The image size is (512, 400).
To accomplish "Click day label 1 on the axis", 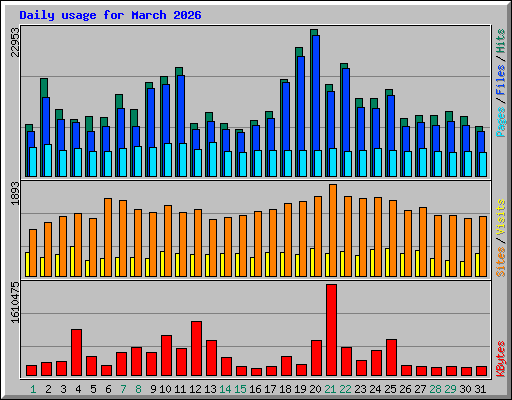I will [33, 389].
